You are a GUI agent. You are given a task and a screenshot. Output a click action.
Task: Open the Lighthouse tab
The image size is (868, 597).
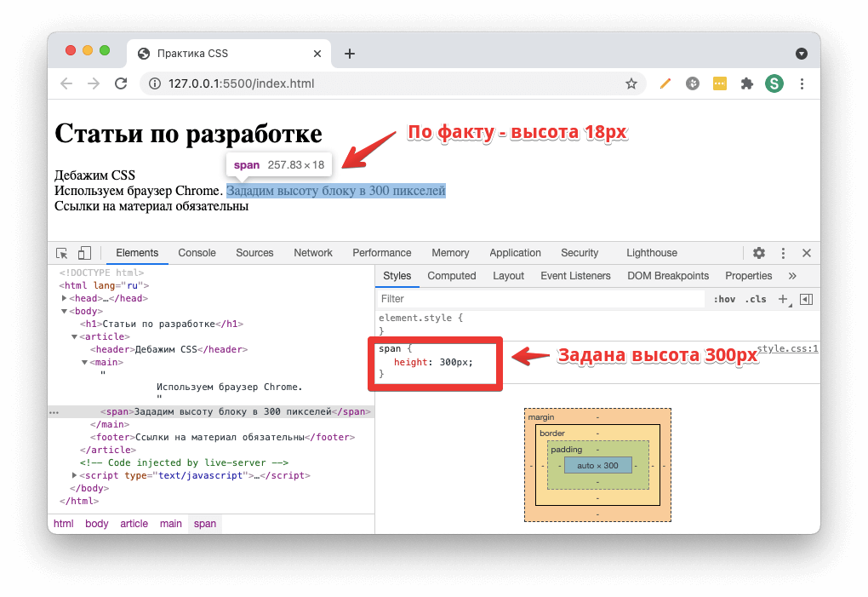pyautogui.click(x=652, y=253)
